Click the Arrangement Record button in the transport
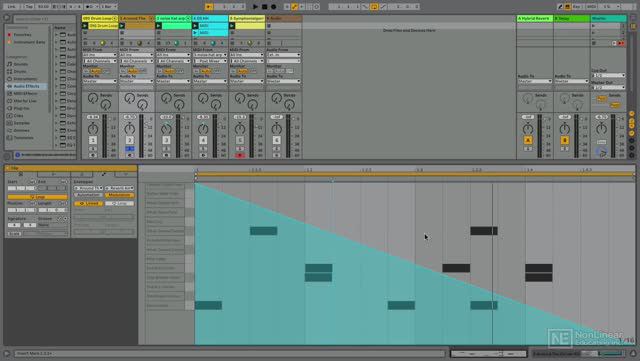This screenshot has width=640, height=361. tap(273, 7)
